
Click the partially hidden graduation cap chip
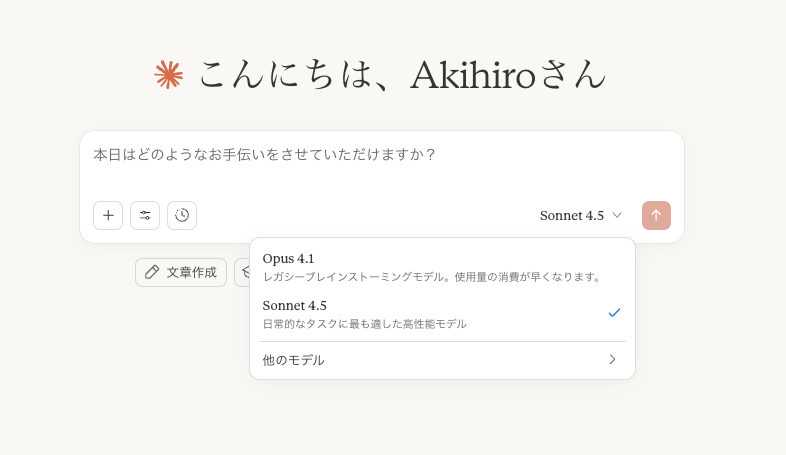pyautogui.click(x=244, y=272)
